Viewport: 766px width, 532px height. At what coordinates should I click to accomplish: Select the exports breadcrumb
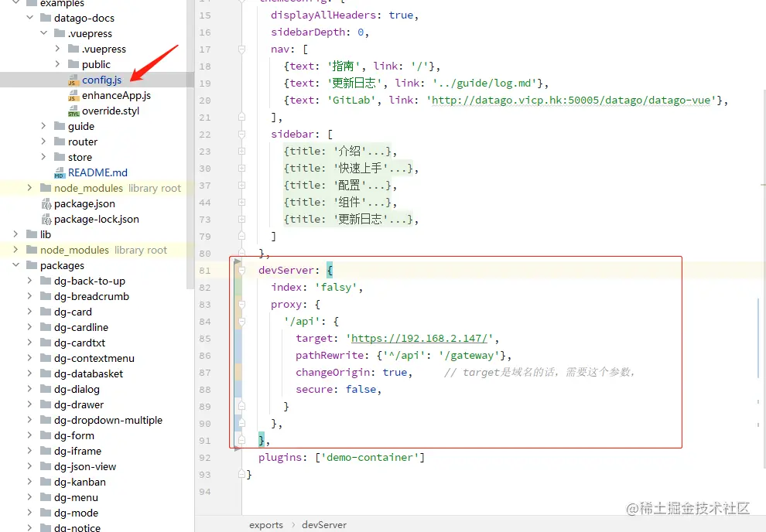(265, 525)
